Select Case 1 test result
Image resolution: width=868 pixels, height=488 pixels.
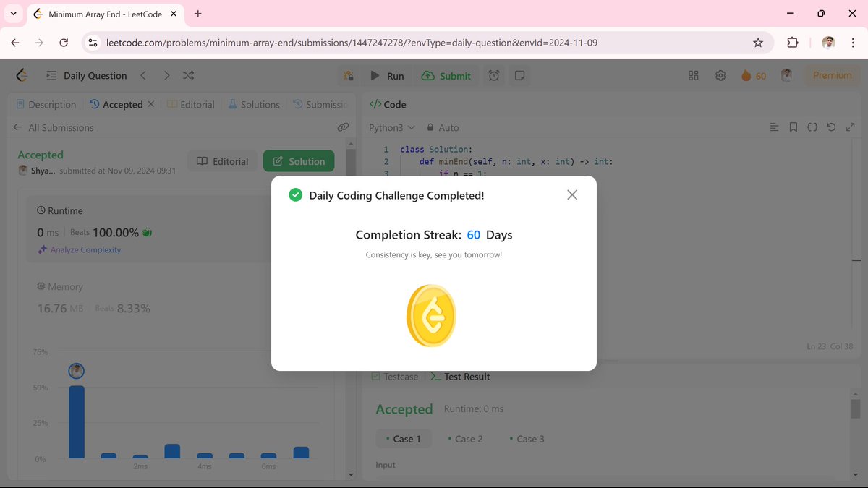tap(403, 439)
